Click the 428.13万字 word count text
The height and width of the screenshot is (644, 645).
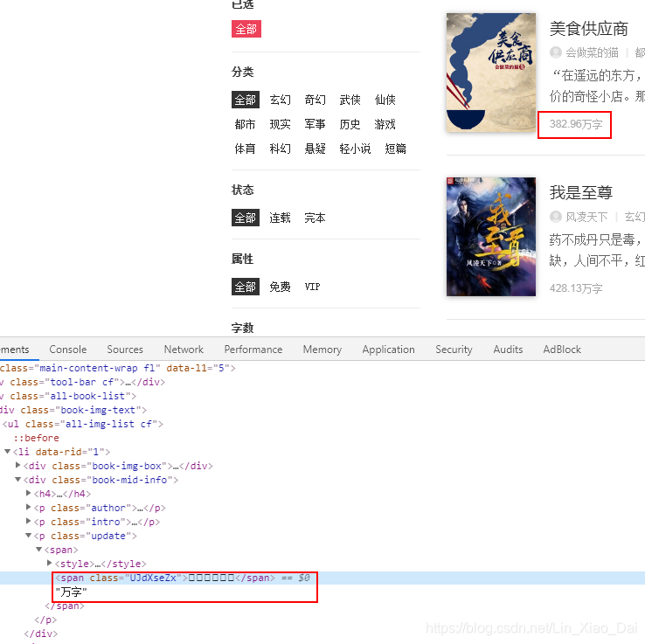pos(576,287)
